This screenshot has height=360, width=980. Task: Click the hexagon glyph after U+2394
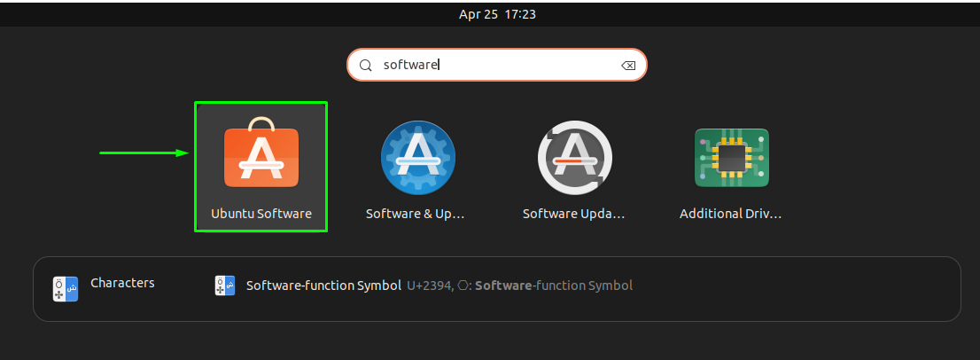(463, 286)
